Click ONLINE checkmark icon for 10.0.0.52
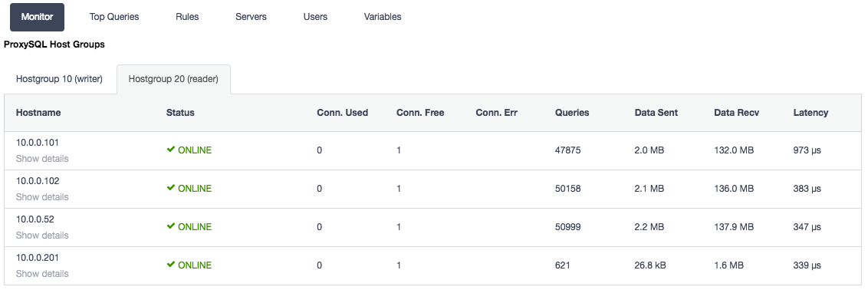The width and height of the screenshot is (868, 290). (170, 226)
